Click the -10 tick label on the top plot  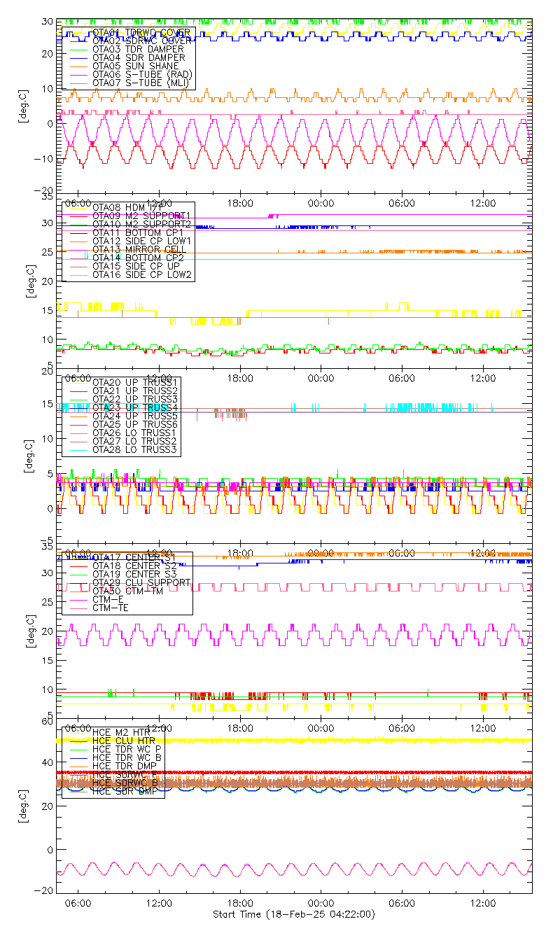pos(45,159)
